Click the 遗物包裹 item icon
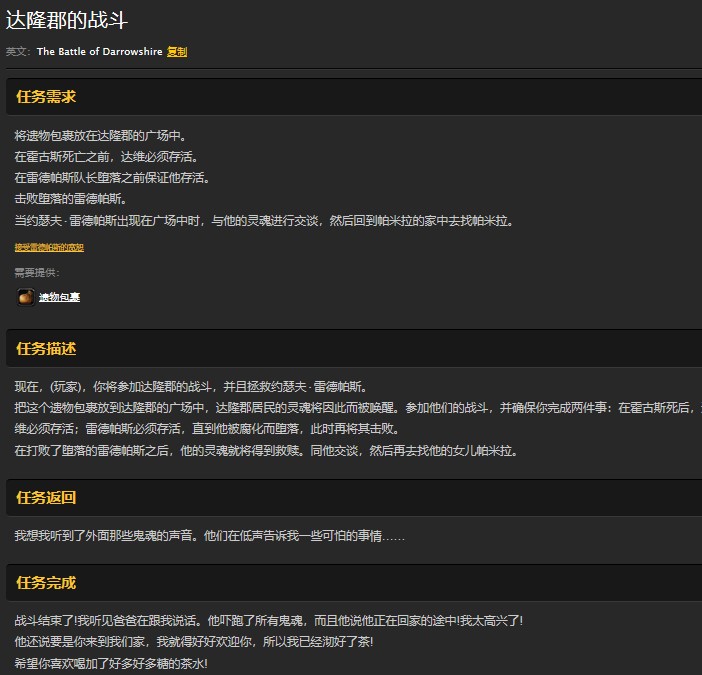This screenshot has height=675, width=702. (x=26, y=297)
